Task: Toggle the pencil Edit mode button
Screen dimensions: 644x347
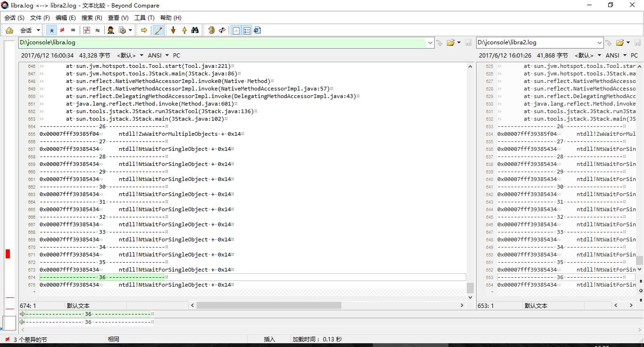Action: (x=159, y=30)
